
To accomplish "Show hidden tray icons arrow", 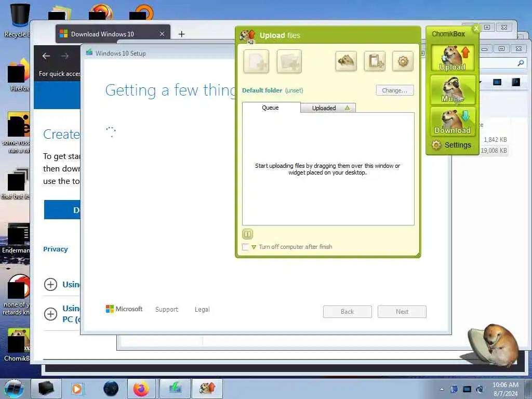I will tap(442, 389).
